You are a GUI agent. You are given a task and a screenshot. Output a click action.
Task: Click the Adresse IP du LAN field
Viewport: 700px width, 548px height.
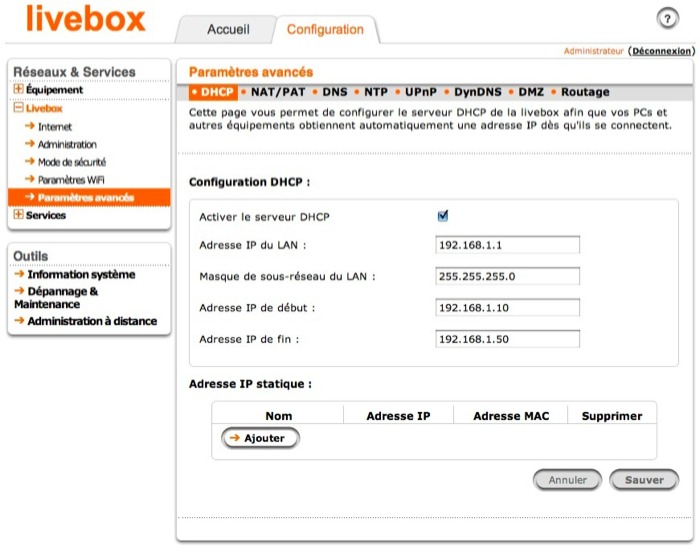tap(508, 246)
